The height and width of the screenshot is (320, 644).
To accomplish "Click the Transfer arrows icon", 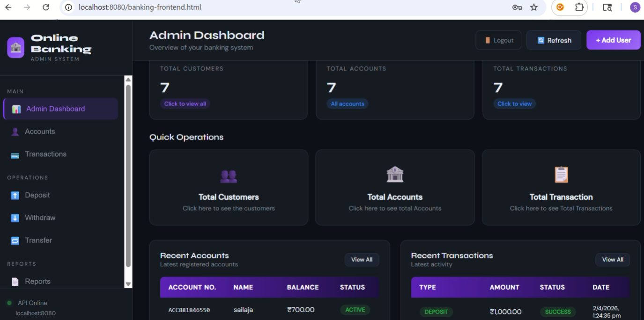I will click(x=15, y=240).
